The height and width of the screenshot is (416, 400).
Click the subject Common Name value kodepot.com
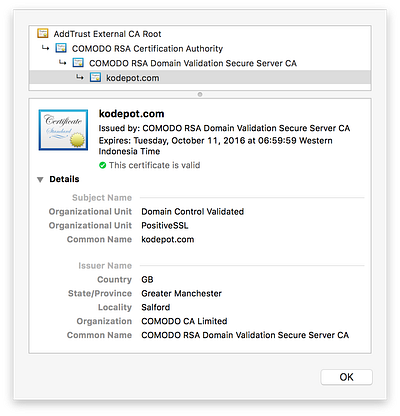[x=168, y=239]
